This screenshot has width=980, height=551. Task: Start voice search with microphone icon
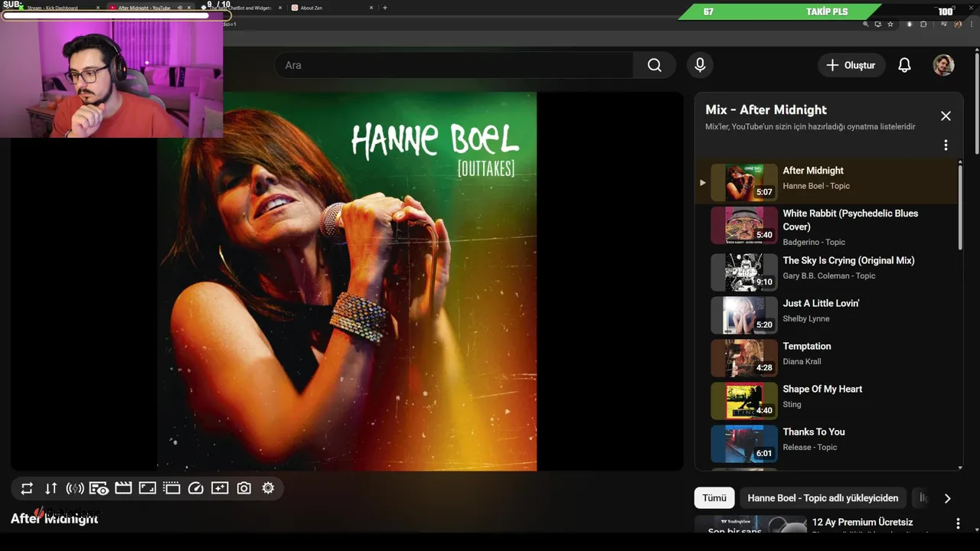(x=700, y=65)
